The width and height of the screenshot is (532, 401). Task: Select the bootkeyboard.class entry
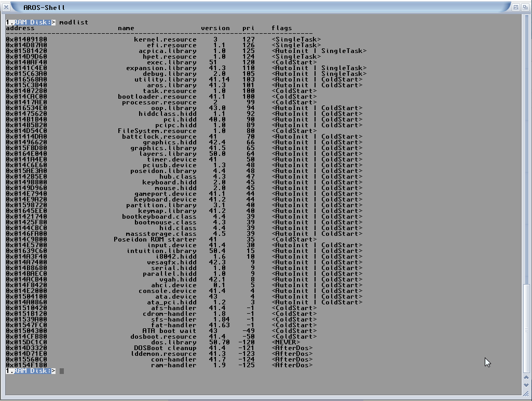point(159,217)
